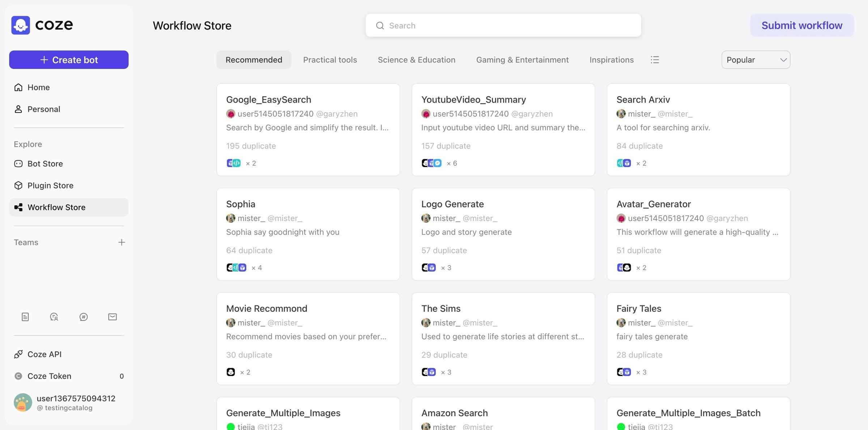Open the Plugin Store from the sidebar

coord(50,185)
